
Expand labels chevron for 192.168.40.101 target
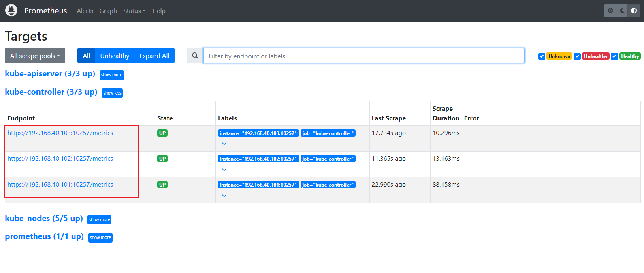point(224,196)
